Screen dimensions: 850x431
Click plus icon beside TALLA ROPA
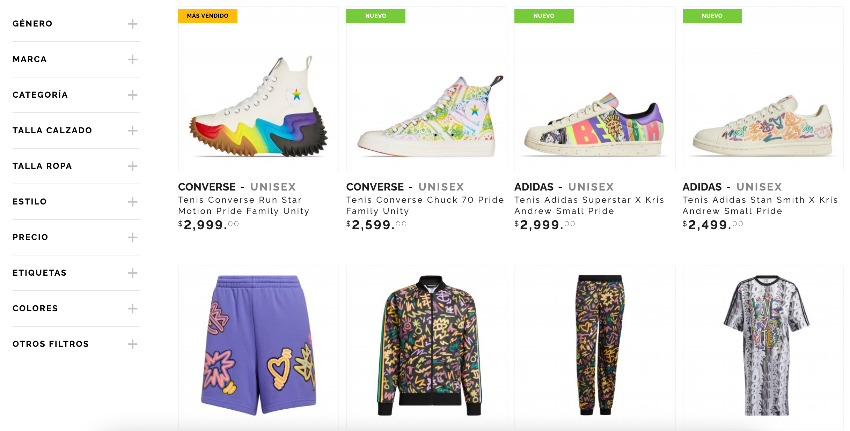(132, 166)
